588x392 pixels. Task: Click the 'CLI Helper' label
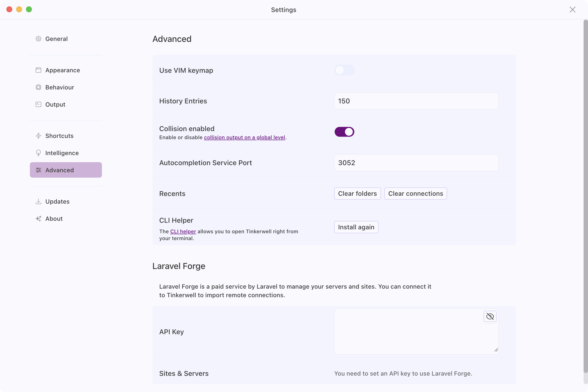tap(176, 220)
